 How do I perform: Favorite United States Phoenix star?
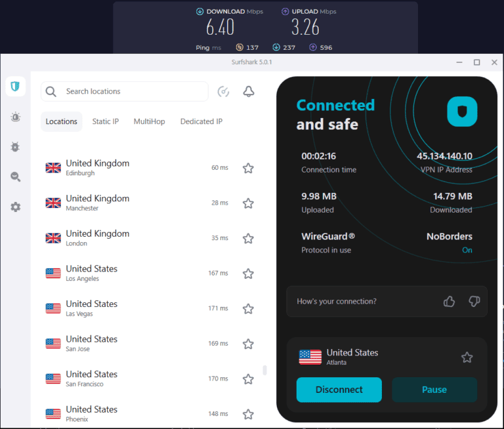[x=248, y=414]
